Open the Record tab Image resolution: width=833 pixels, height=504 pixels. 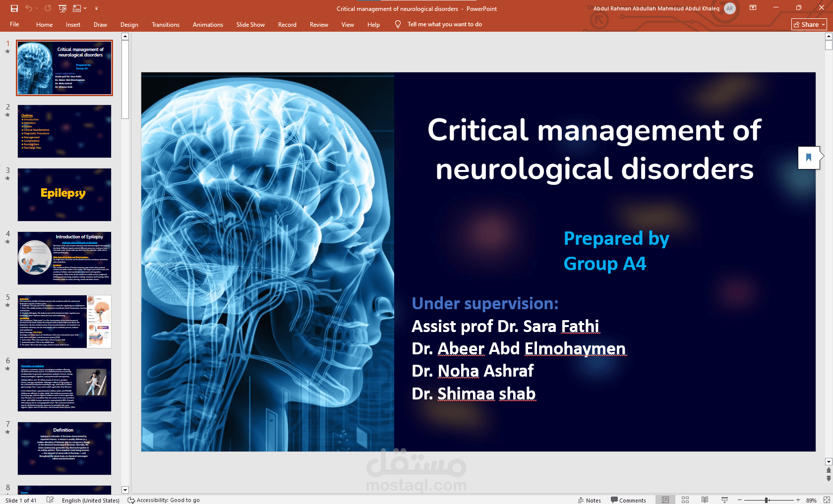[x=287, y=24]
